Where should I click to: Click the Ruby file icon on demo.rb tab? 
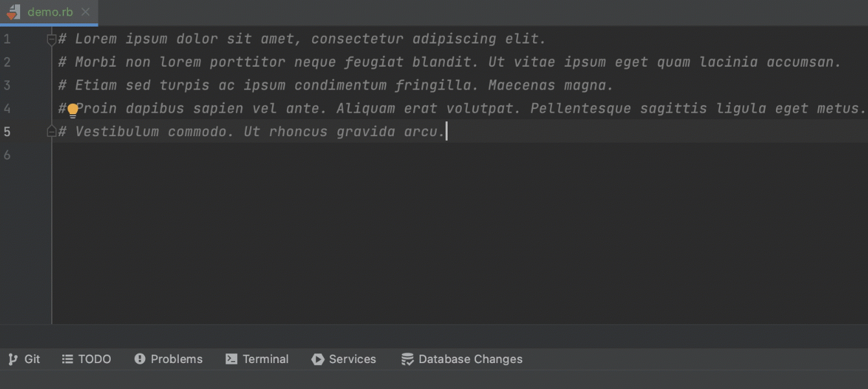[14, 12]
